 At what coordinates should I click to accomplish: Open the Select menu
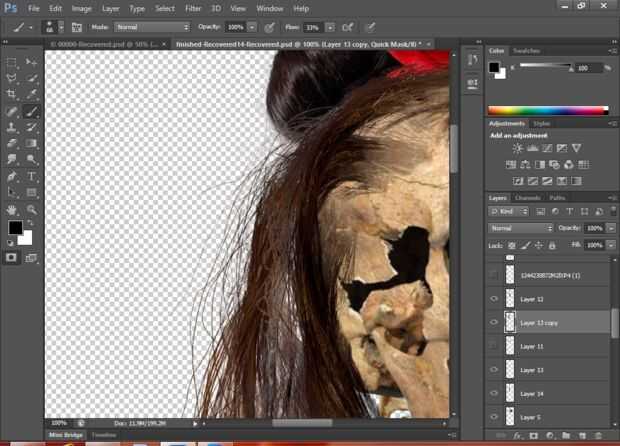(x=164, y=8)
